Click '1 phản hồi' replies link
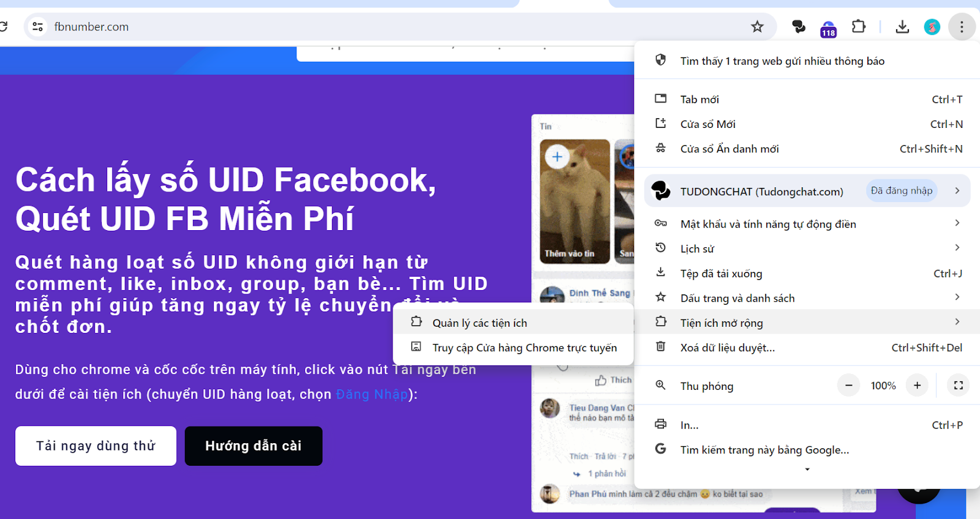Viewport: 980px width, 519px height. point(607,474)
